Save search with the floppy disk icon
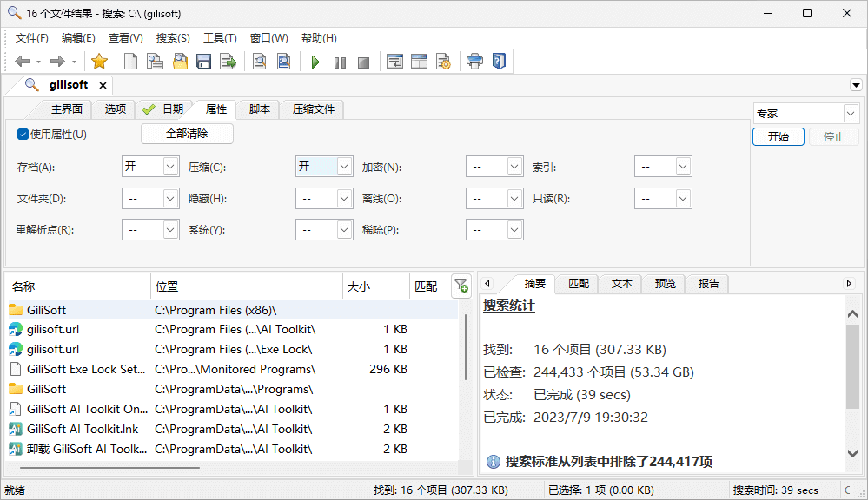 click(203, 62)
